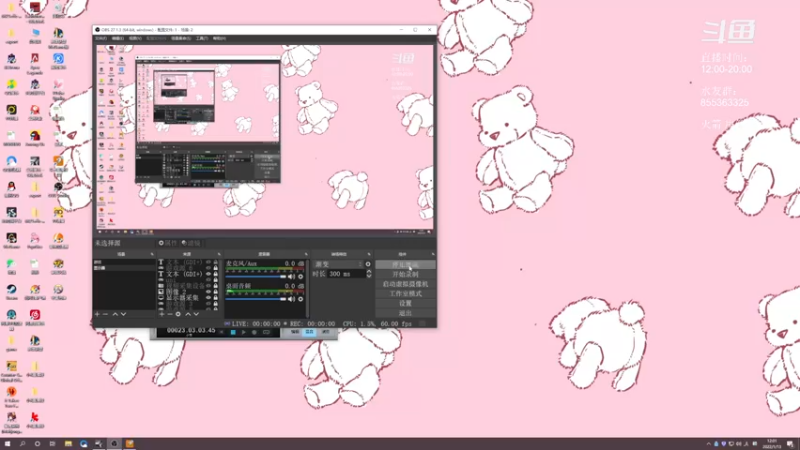Toggle lock for 显示器采集 source
The width and height of the screenshot is (800, 450).
coord(216,298)
